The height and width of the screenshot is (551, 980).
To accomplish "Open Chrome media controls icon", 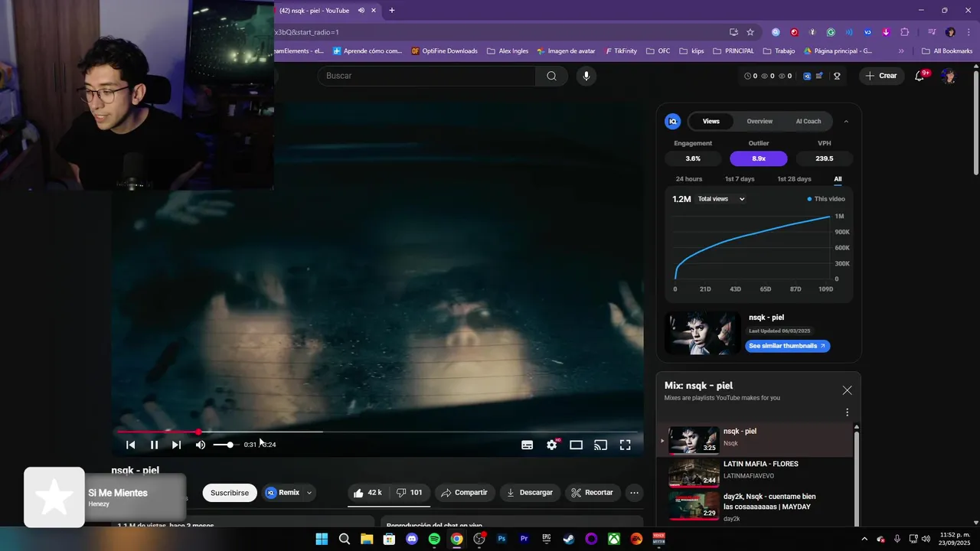I will tap(932, 32).
